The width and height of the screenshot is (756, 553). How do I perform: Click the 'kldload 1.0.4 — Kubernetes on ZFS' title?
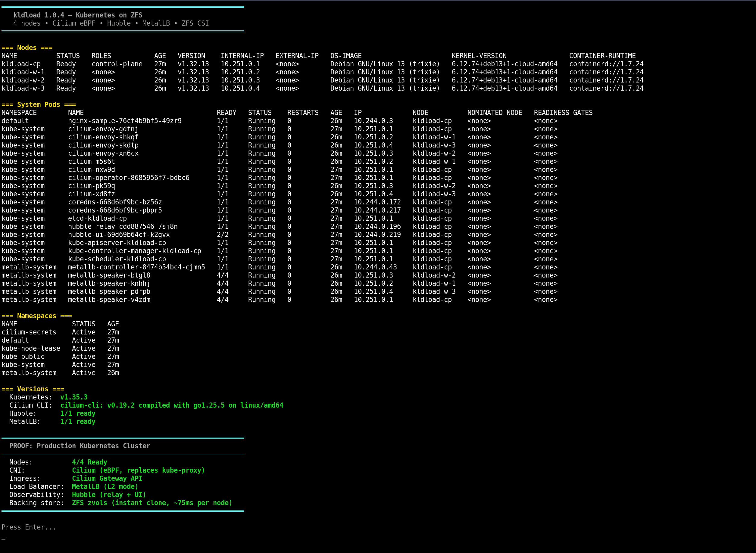(78, 15)
